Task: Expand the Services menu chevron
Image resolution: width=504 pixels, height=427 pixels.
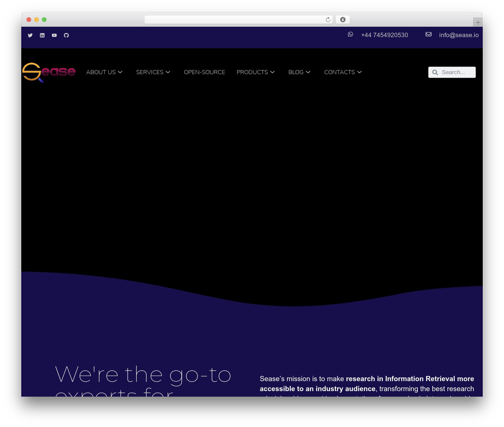Action: click(x=168, y=72)
